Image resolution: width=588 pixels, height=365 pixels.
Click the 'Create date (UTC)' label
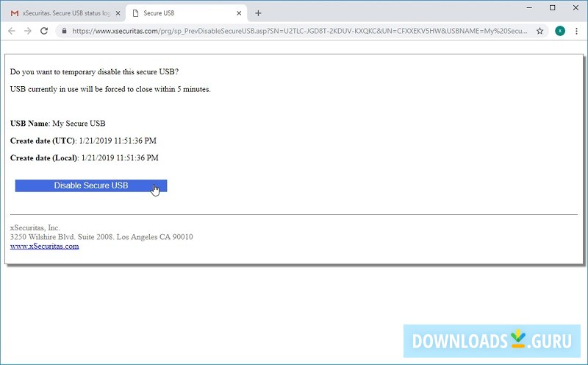(x=43, y=141)
